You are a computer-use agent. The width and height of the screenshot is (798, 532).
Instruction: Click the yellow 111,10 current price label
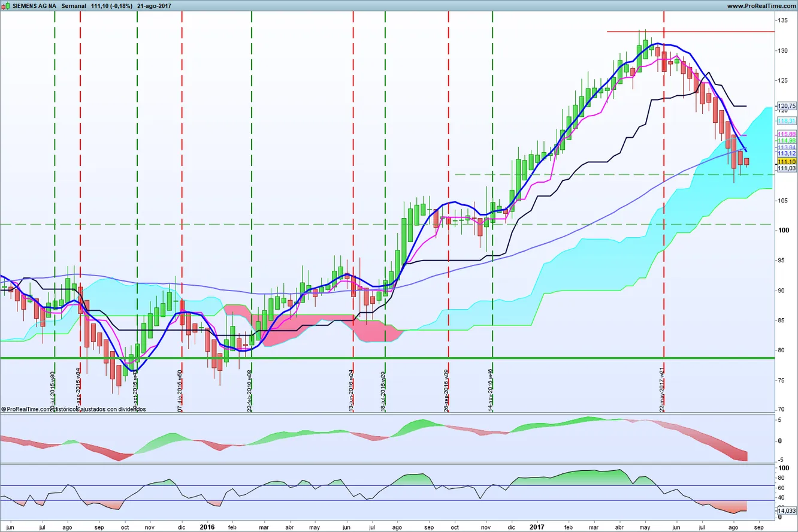pyautogui.click(x=785, y=162)
